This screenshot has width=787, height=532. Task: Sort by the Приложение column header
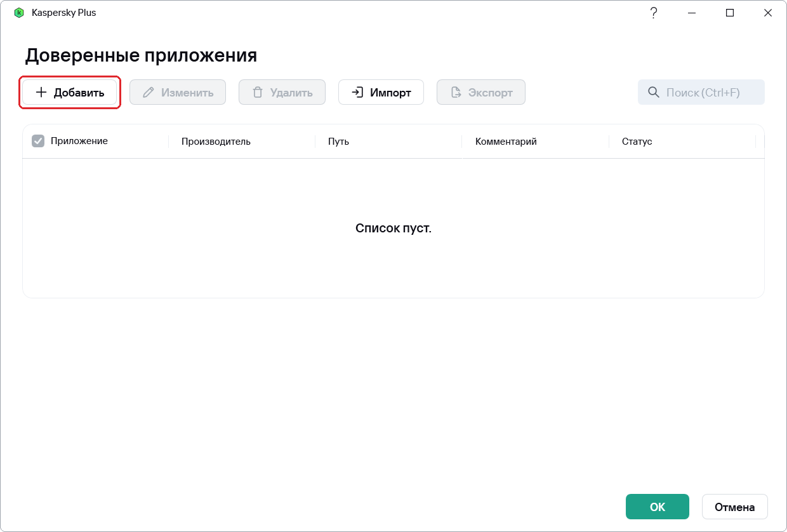tap(79, 141)
